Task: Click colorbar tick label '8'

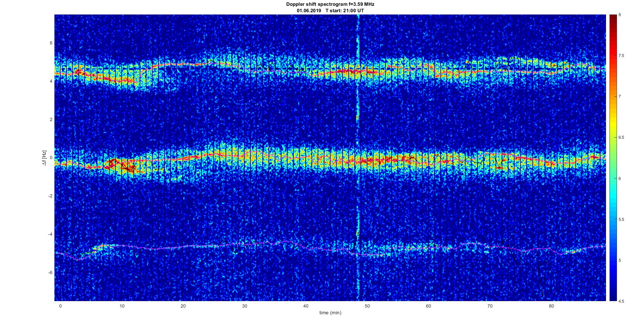Action: tap(620, 15)
